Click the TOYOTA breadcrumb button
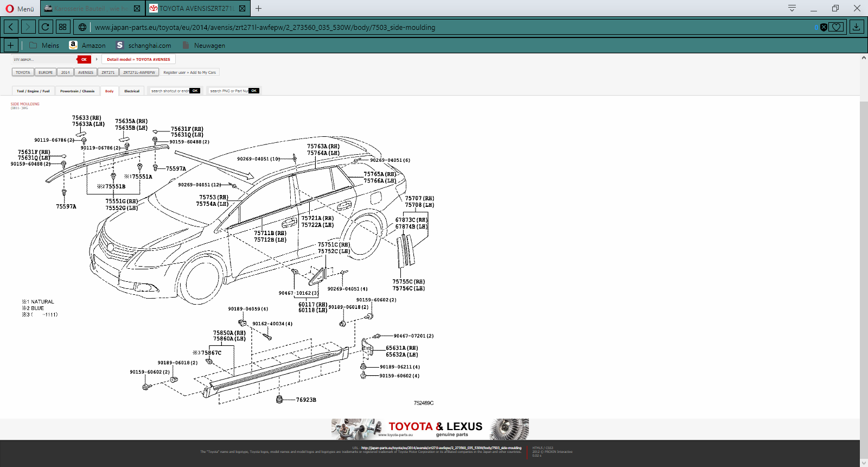Viewport: 868px width, 467px height. [x=23, y=72]
